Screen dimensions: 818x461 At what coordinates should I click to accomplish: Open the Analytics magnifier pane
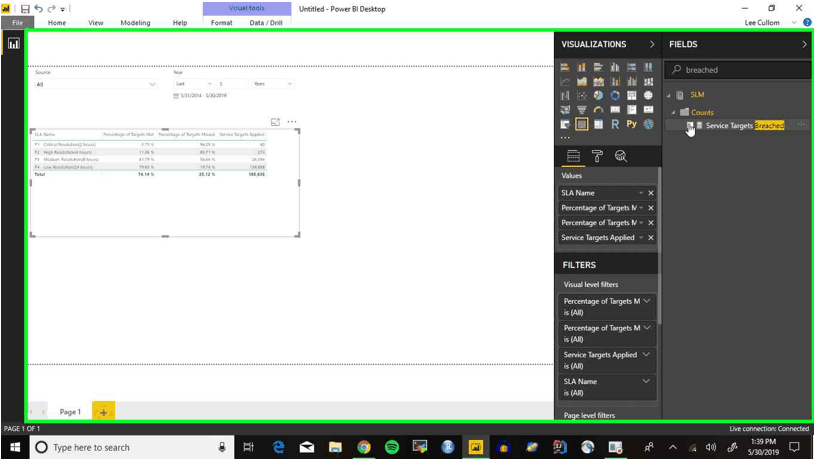coord(621,156)
